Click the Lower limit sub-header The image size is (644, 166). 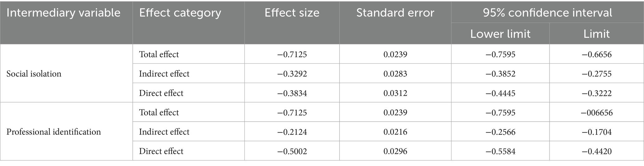click(500, 34)
